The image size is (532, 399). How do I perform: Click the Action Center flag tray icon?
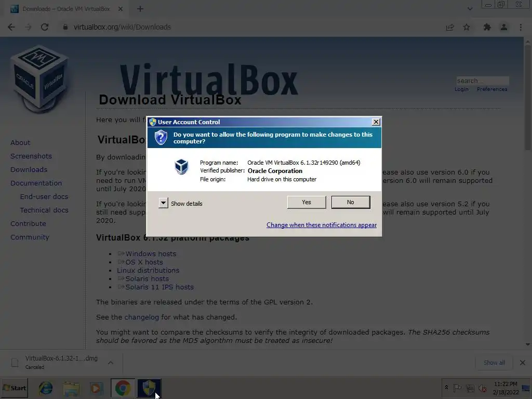[x=457, y=388]
